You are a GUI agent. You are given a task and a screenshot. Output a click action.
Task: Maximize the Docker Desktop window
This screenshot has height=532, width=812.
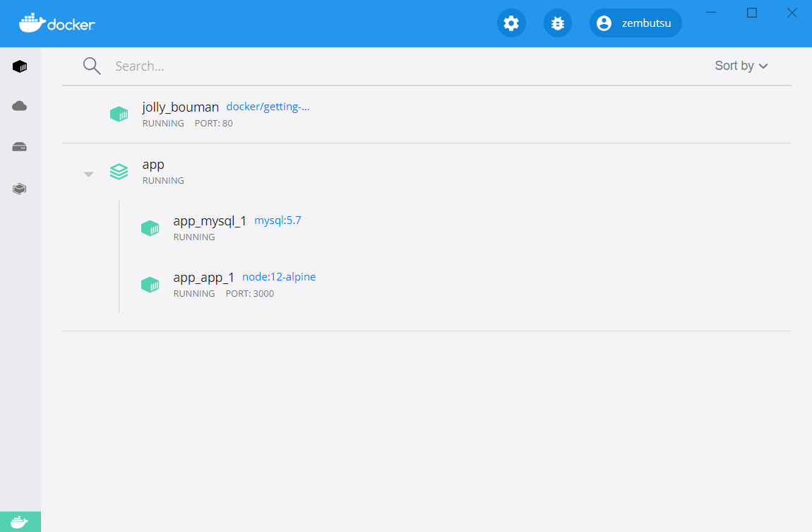coord(752,13)
